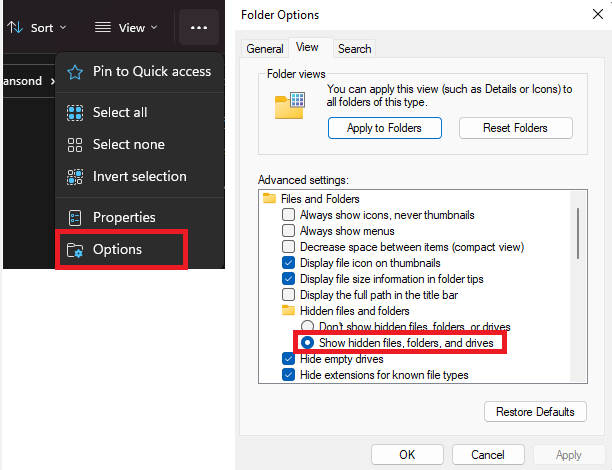Click the Options folder gear icon
612x470 pixels.
tap(75, 250)
